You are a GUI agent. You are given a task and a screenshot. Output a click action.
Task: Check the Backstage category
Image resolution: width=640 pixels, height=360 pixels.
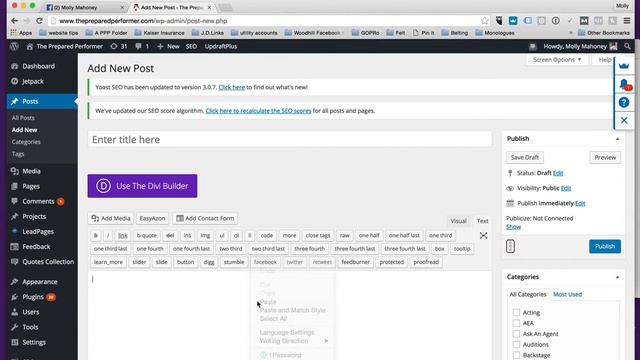click(516, 355)
